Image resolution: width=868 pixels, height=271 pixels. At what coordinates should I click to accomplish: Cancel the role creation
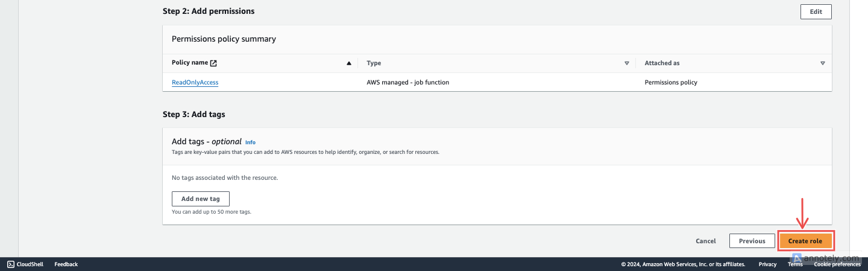705,241
